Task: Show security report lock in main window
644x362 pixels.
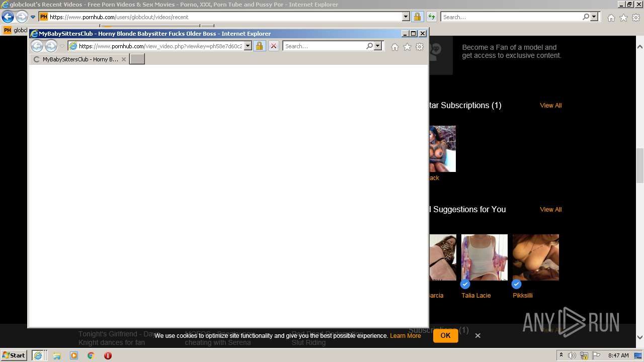Action: tap(417, 17)
